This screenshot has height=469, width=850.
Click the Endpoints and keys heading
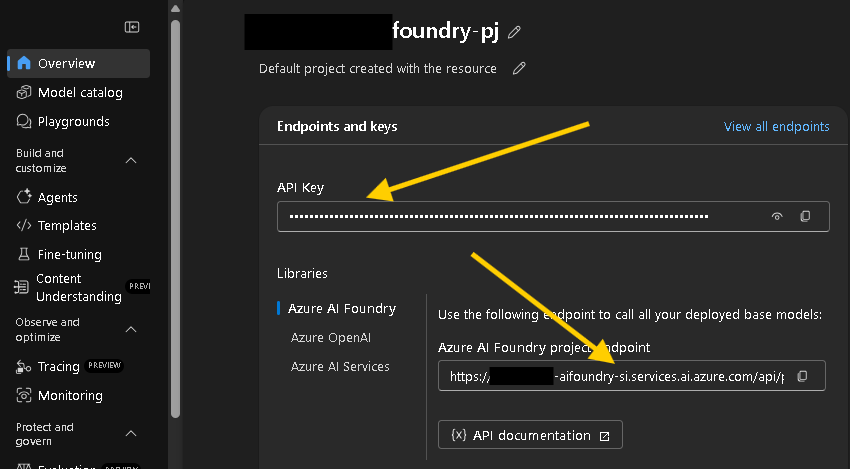tap(337, 126)
